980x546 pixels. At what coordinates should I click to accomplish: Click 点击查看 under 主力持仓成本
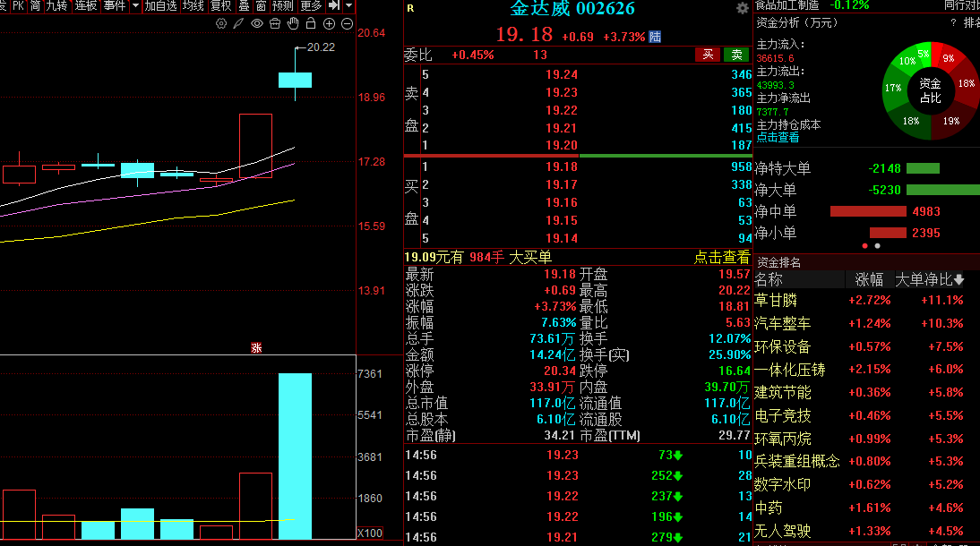click(x=778, y=138)
